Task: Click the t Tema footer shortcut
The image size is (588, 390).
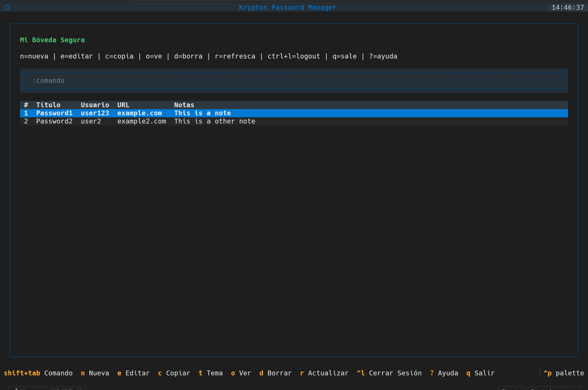Action: [211, 373]
